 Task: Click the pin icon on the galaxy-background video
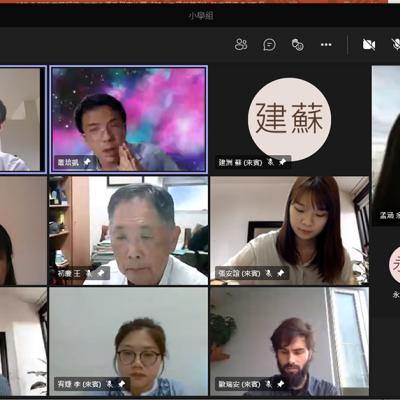(87, 162)
